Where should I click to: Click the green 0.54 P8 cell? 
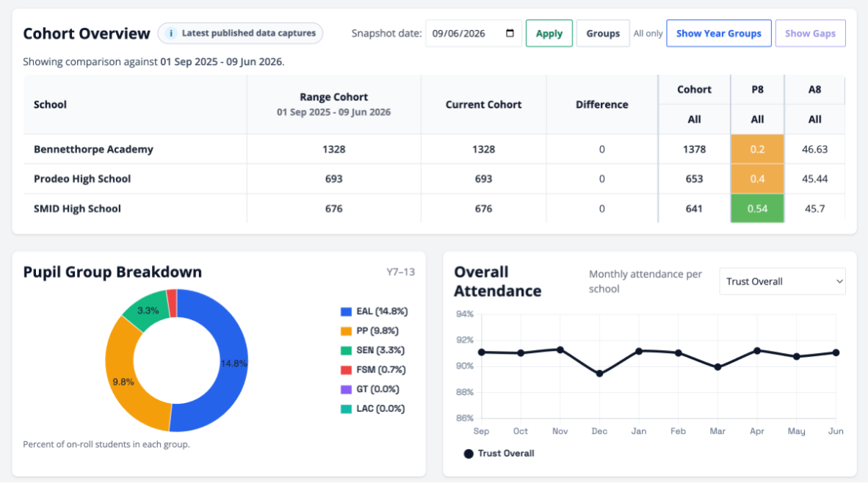pos(757,208)
